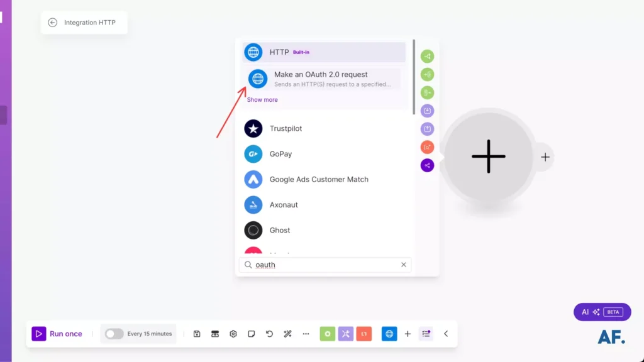Click the purple upload-tray side icon
This screenshot has width=644, height=362.
pos(427,129)
